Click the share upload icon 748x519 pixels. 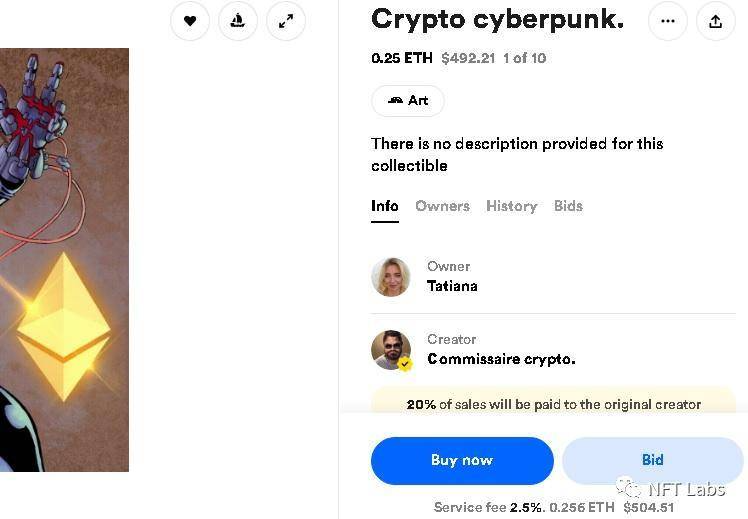coord(716,21)
